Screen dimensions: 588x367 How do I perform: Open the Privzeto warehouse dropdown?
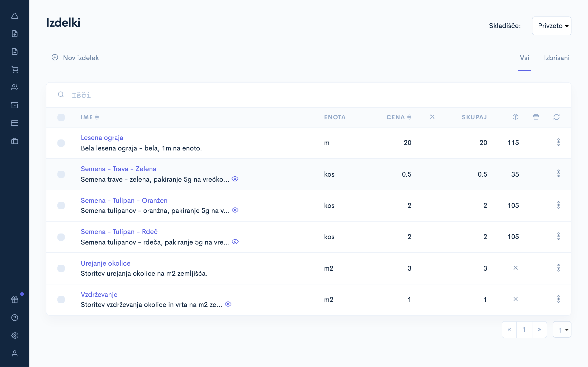[551, 26]
